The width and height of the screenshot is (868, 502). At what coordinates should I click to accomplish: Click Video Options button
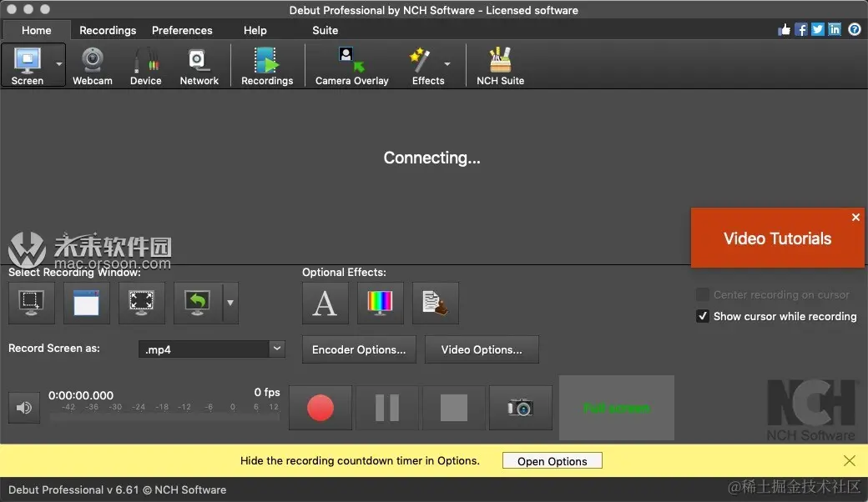click(482, 349)
